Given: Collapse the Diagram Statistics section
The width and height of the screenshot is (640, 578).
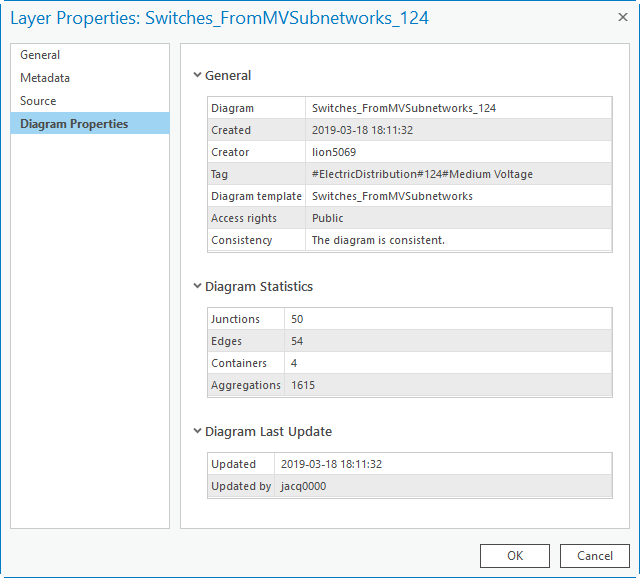Looking at the screenshot, I should [197, 286].
